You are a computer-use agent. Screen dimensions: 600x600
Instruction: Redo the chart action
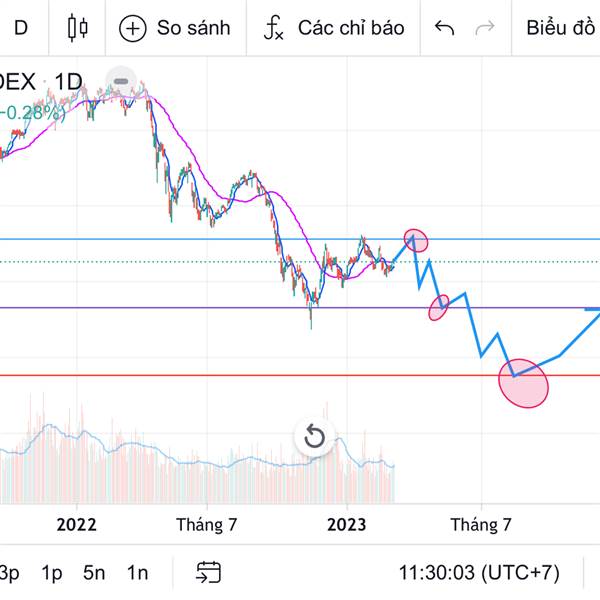click(485, 27)
